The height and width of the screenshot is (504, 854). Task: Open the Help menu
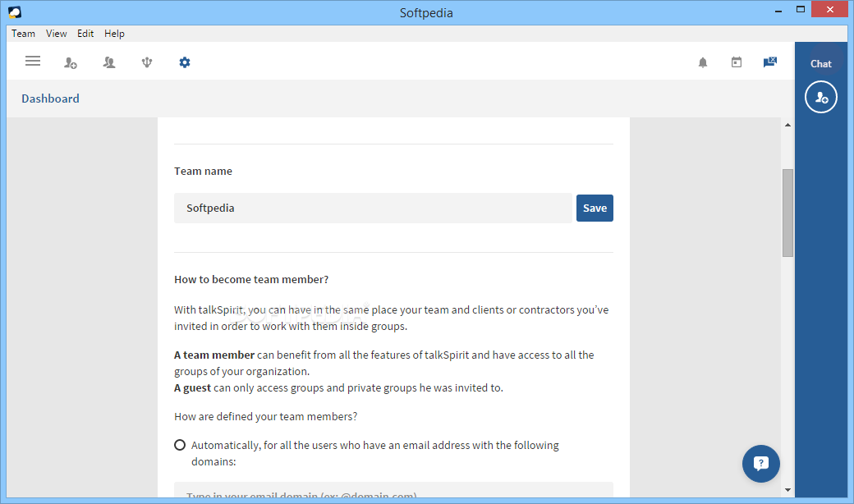114,34
